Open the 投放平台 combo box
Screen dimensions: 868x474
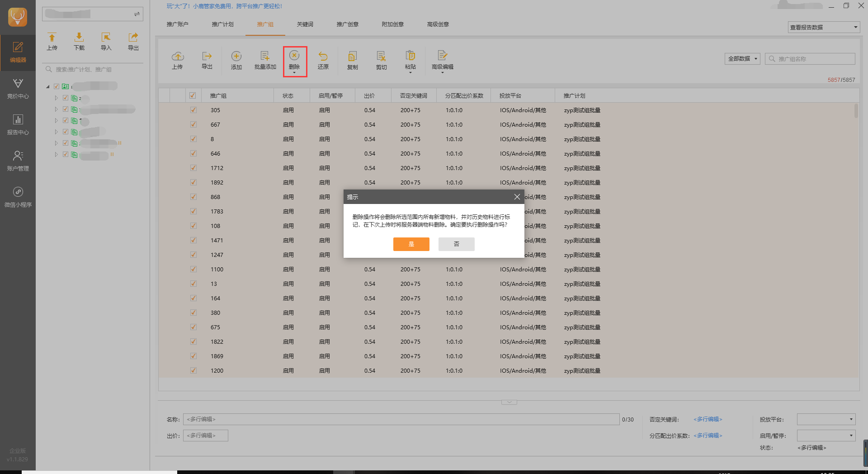click(826, 419)
